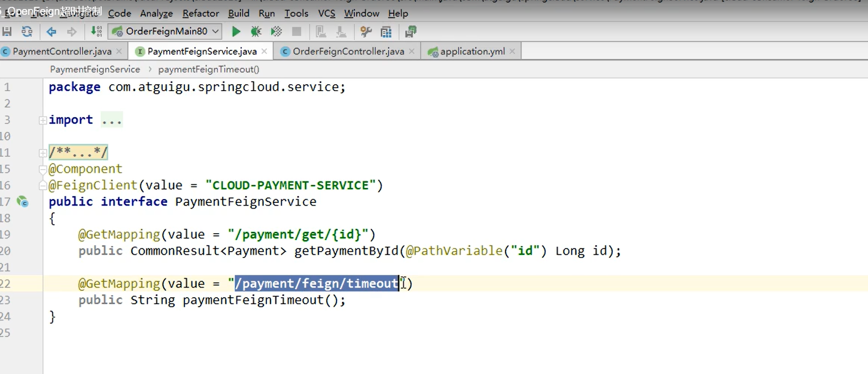Viewport: 868px width, 374px height.
Task: Switch to application.yml tab
Action: point(472,51)
